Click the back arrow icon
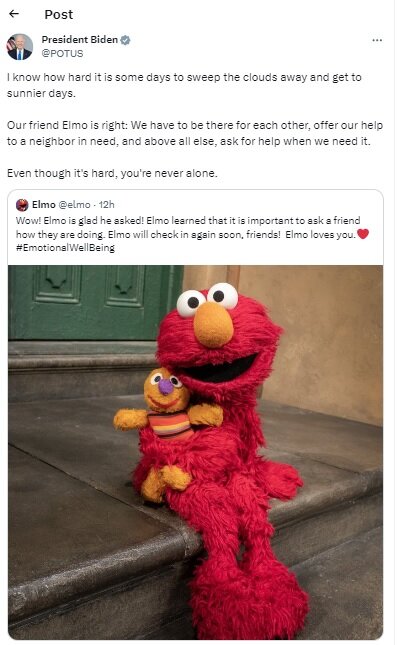 tap(14, 14)
